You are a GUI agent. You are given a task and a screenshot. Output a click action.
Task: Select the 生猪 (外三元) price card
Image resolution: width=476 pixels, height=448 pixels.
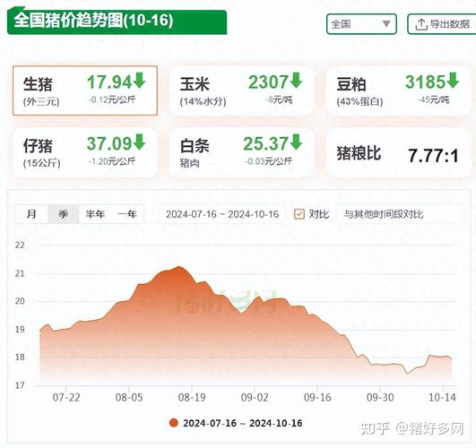coord(85,90)
